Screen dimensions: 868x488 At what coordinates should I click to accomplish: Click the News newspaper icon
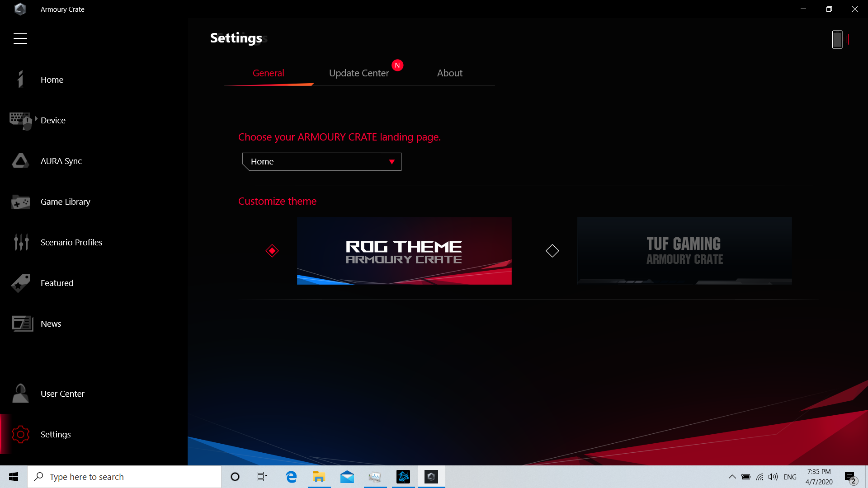(x=22, y=324)
